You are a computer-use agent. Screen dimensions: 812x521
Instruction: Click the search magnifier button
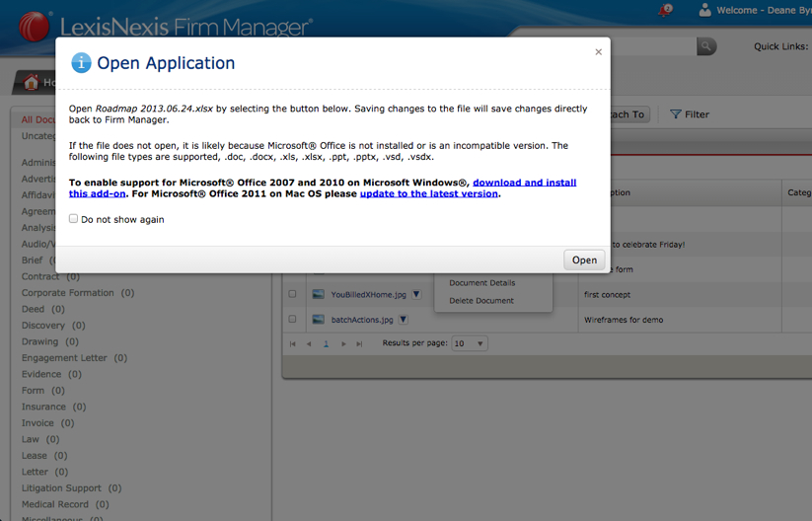[x=706, y=46]
